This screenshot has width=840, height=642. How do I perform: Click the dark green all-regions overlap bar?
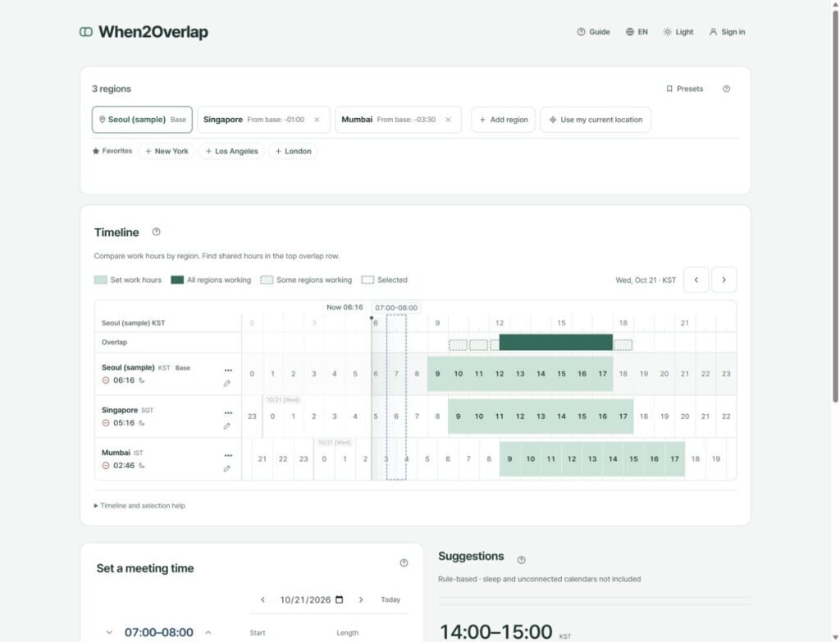pos(555,342)
